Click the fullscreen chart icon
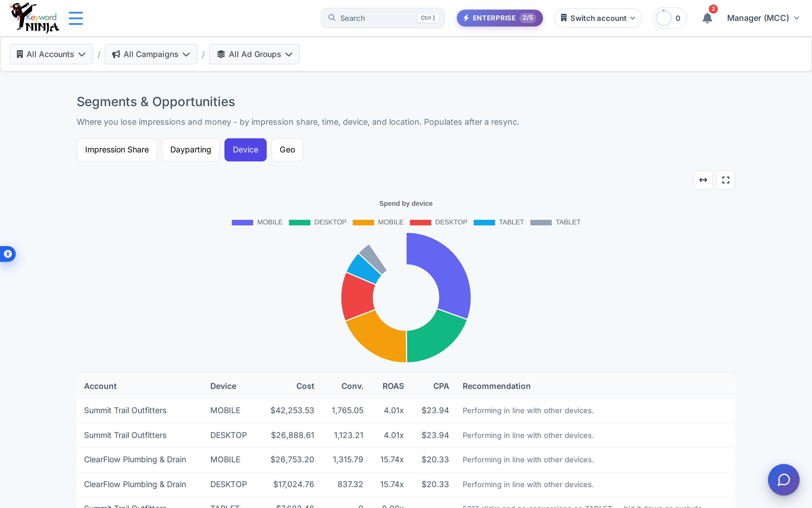 (725, 180)
